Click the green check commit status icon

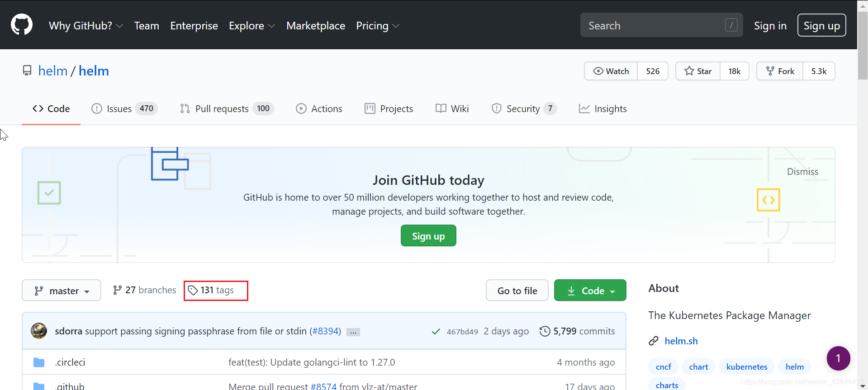436,332
